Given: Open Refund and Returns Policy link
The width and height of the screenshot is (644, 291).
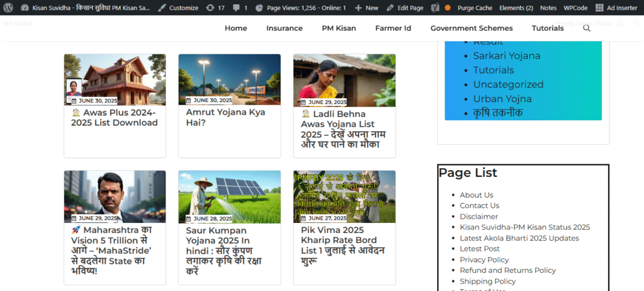Looking at the screenshot, I should coord(508,270).
